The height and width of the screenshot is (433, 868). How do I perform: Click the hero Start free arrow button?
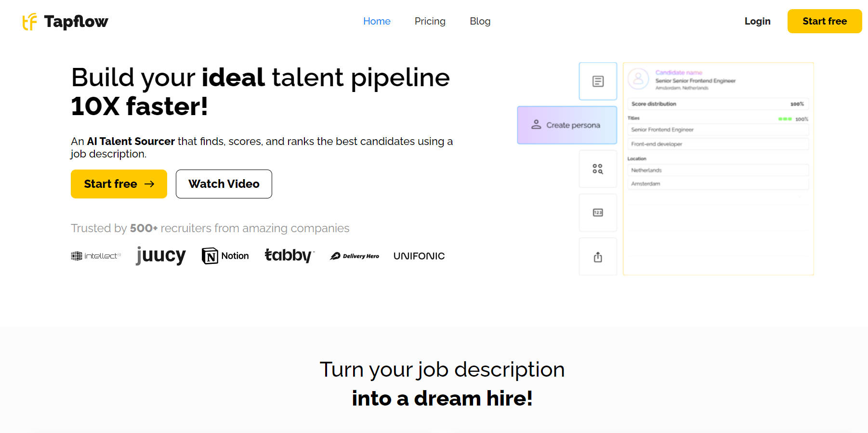119,184
